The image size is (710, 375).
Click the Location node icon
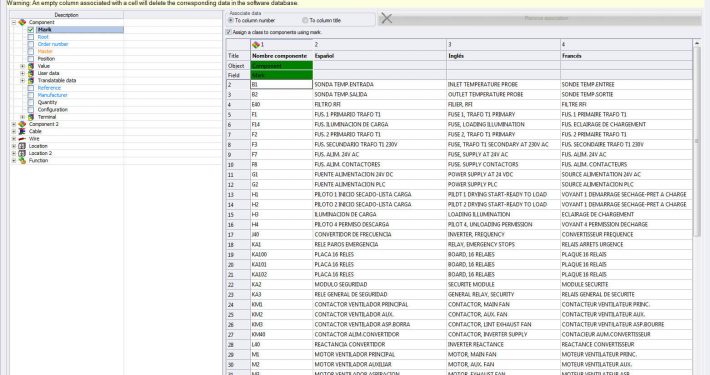coord(22,146)
